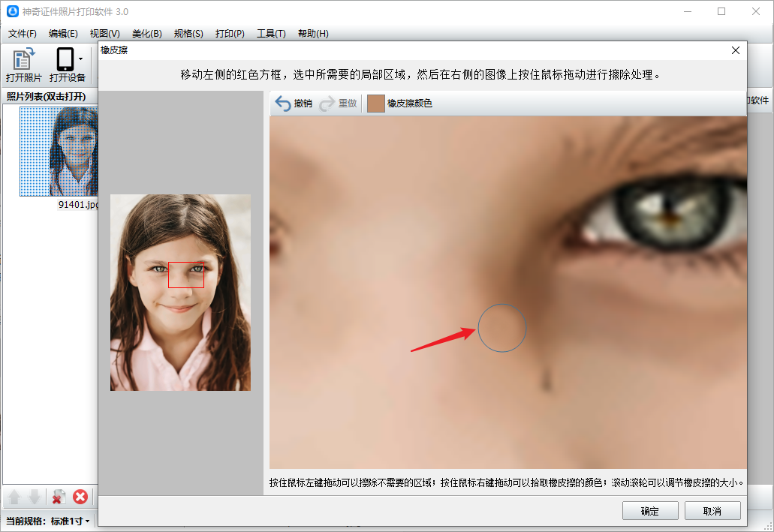This screenshot has width=774, height=532.
Task: Click the red circle clear-all icon
Action: tap(80, 497)
